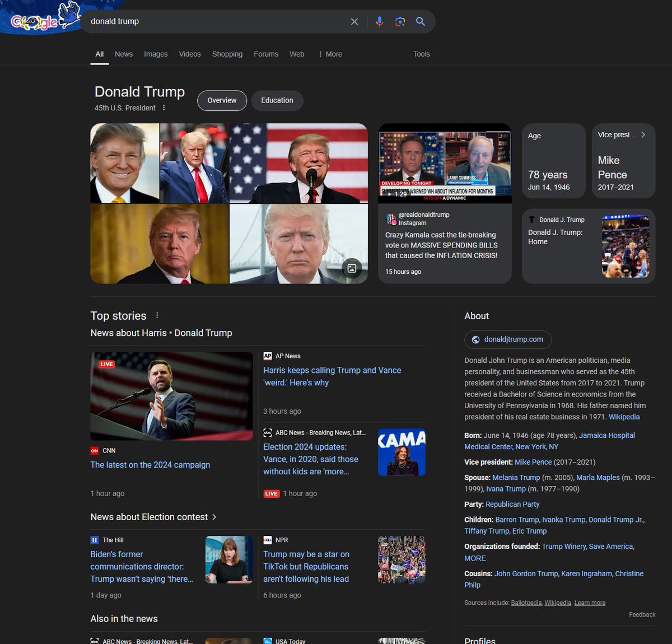Click the AP News source icon

pyautogui.click(x=268, y=356)
